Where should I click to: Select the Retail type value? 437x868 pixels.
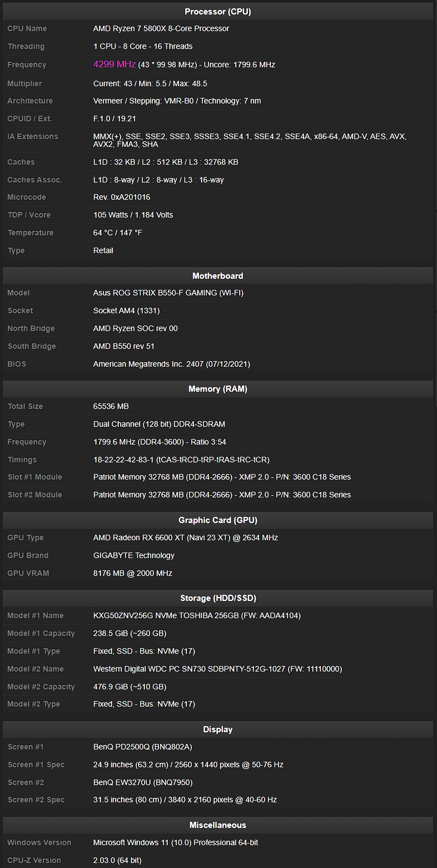103,250
